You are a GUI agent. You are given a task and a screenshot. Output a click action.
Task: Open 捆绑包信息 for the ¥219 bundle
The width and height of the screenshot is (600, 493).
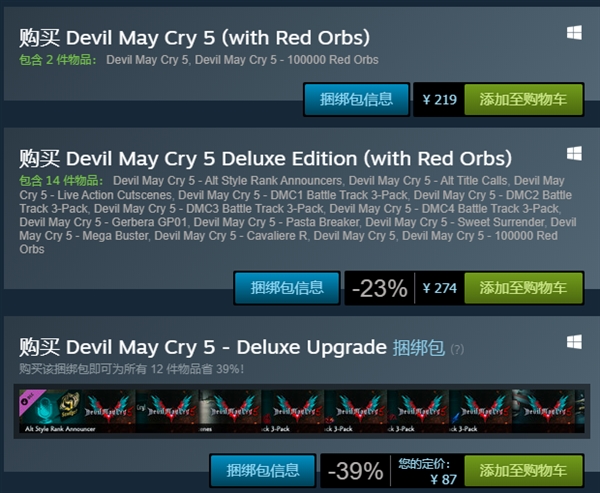[357, 99]
